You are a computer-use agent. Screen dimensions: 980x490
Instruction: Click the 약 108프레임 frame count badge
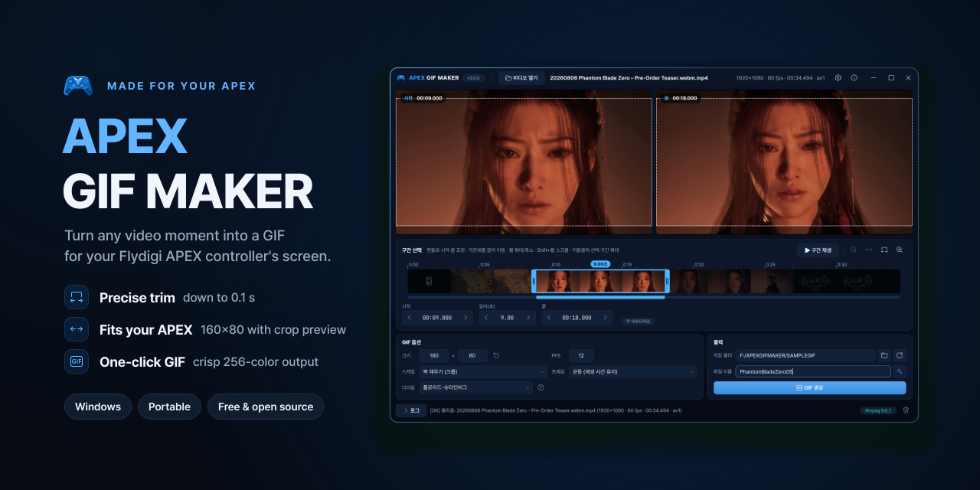click(637, 322)
